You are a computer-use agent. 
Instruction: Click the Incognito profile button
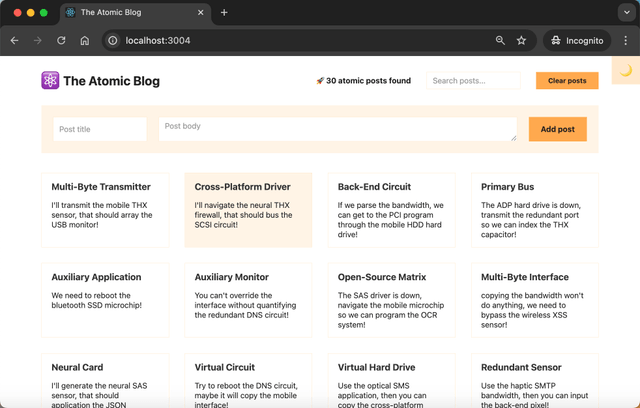pos(577,41)
